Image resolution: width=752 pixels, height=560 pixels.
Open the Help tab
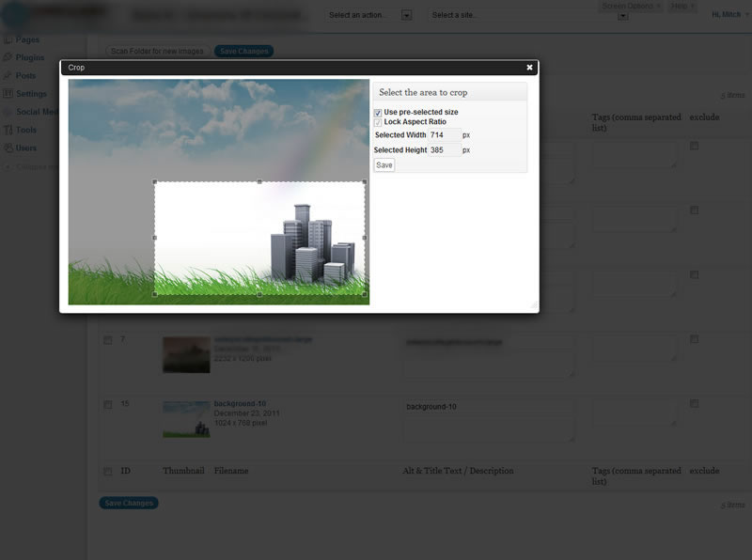coord(681,7)
